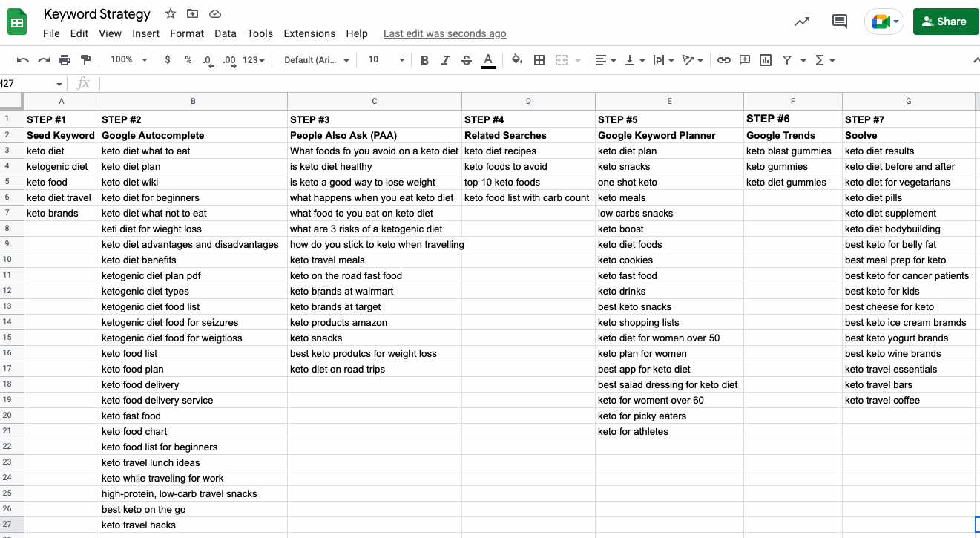This screenshot has height=538, width=980.
Task: Open comment history
Action: (x=840, y=22)
